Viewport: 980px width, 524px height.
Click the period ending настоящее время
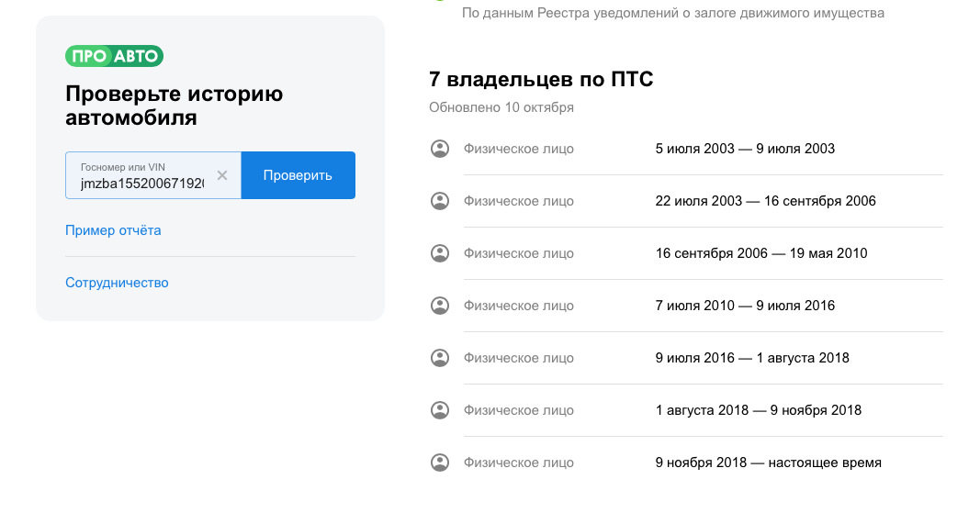tap(768, 463)
